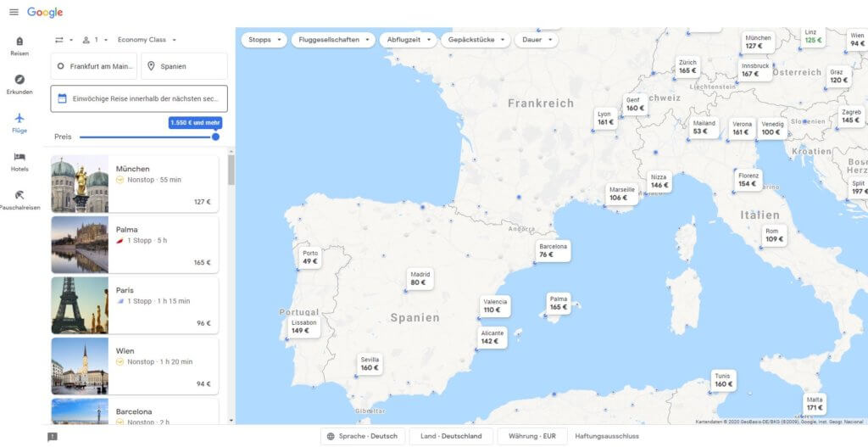Open the Einwöchige Reise date field

pyautogui.click(x=139, y=98)
